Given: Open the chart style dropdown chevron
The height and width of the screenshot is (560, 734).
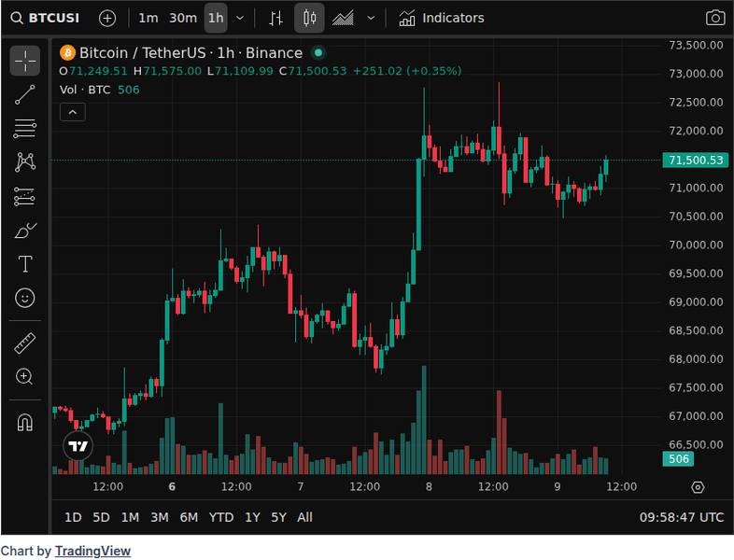Looking at the screenshot, I should 371,19.
